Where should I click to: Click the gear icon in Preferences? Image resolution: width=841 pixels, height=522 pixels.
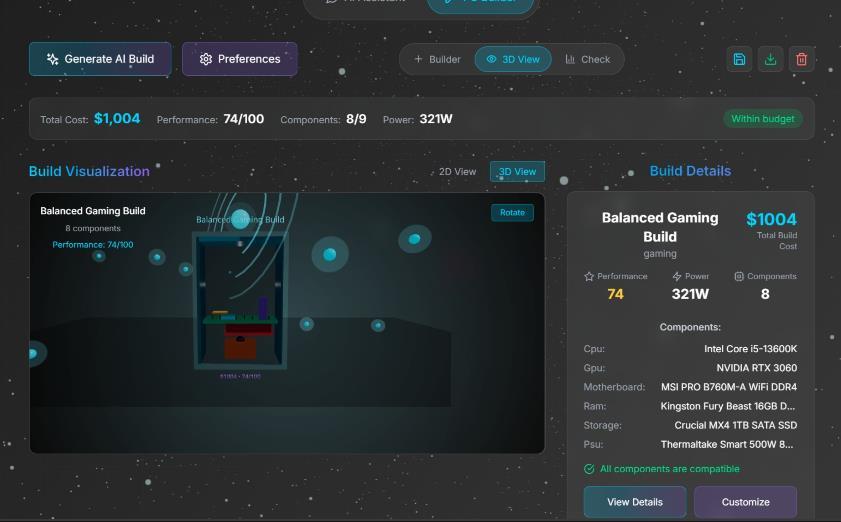pos(206,59)
